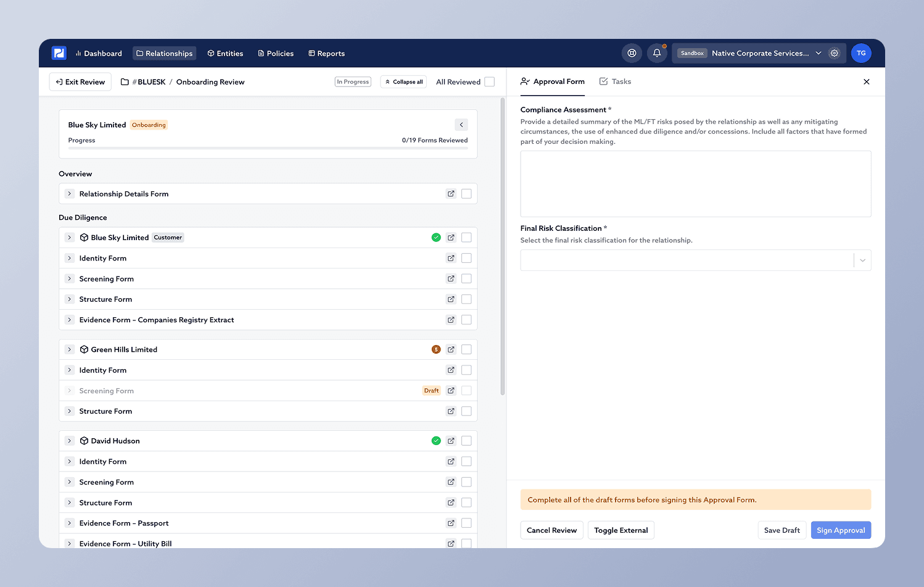Click into the Compliance Assessment text area
The width and height of the screenshot is (924, 587).
[x=696, y=184]
